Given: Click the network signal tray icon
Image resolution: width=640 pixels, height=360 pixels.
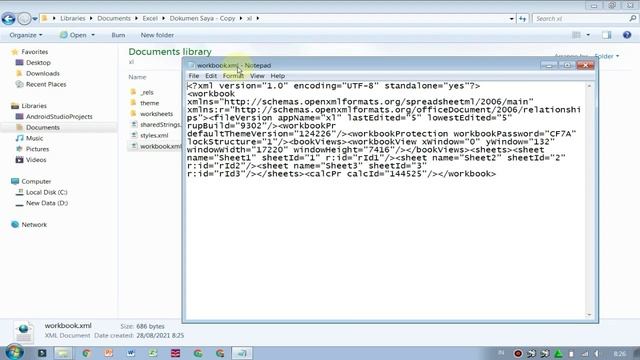Looking at the screenshot, I should 585,353.
